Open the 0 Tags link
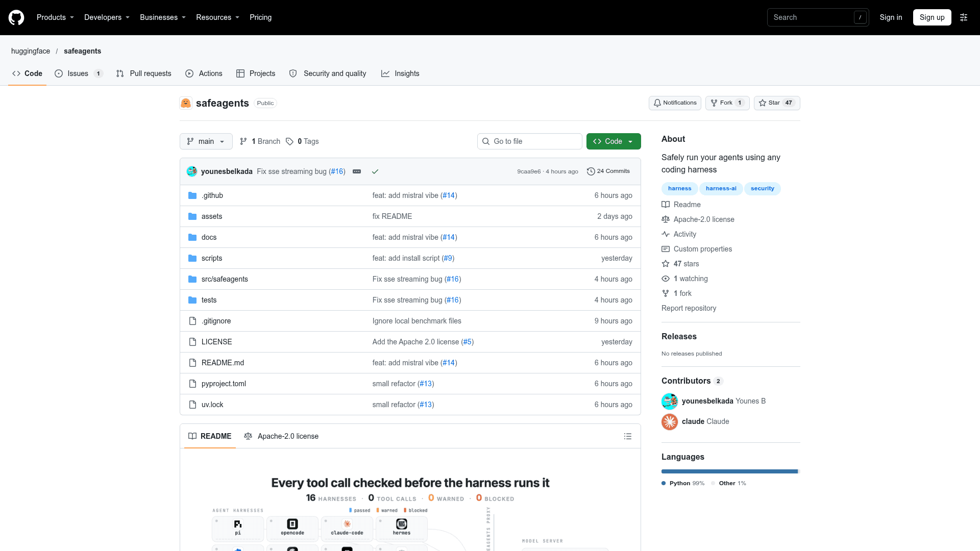 point(302,141)
